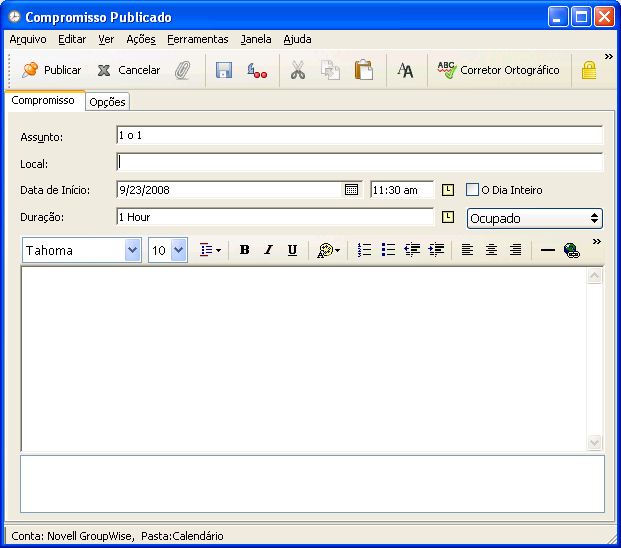Attach a file with paperclip icon
This screenshot has height=548, width=621.
tap(183, 70)
